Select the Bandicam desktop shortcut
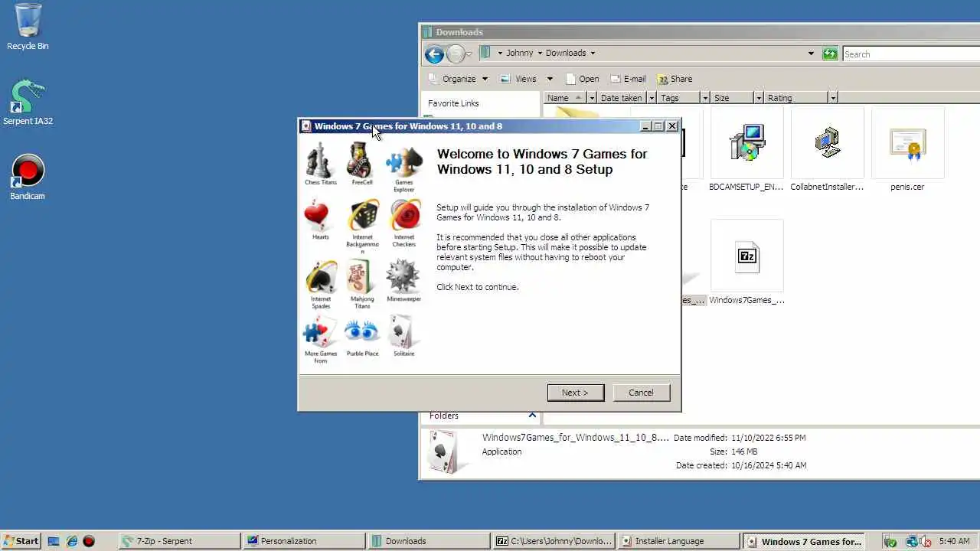 [x=28, y=178]
